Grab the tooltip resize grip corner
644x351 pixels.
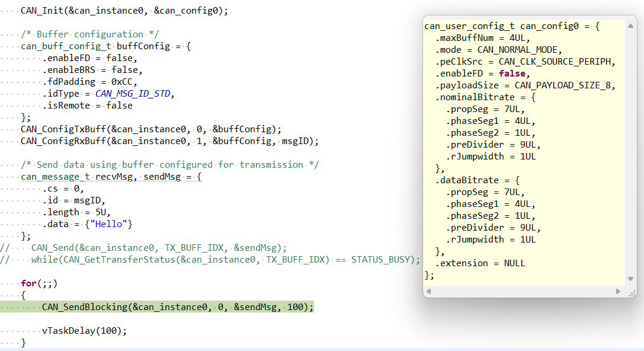coord(632,293)
